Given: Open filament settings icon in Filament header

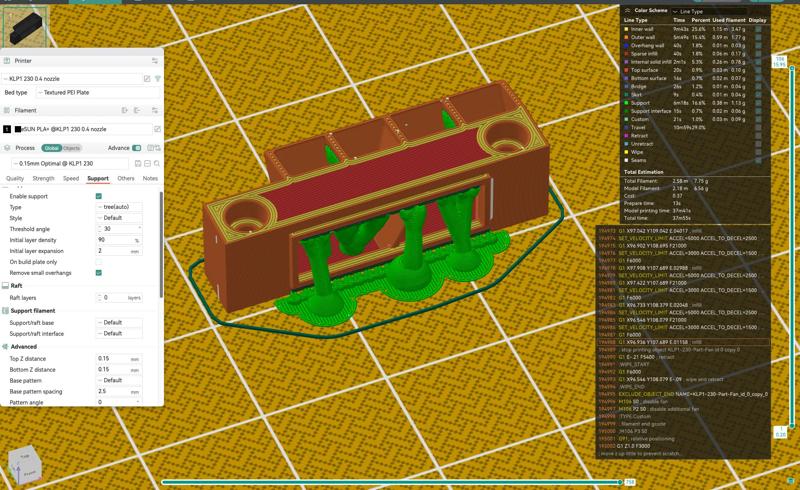Looking at the screenshot, I should (155, 110).
